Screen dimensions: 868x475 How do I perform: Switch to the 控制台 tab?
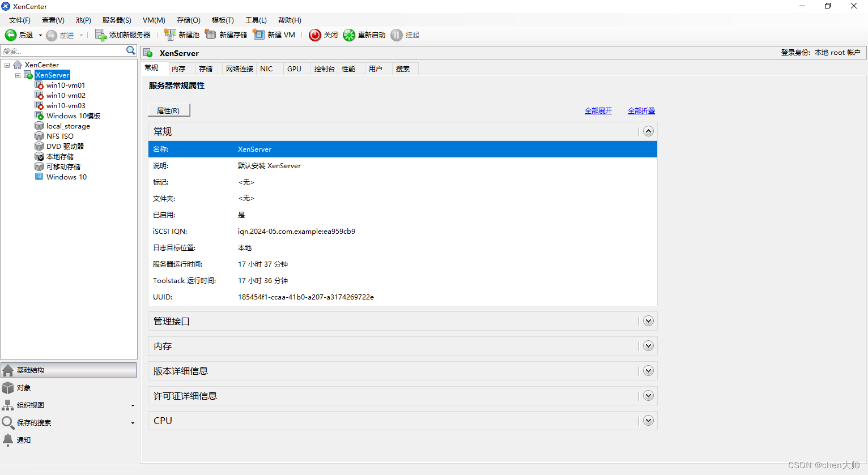325,69
